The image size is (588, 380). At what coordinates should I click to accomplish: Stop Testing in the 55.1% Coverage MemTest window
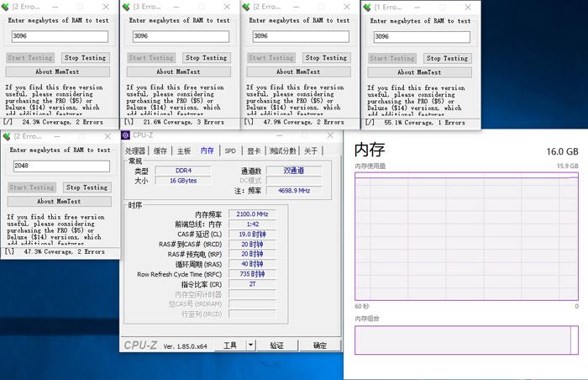point(447,58)
